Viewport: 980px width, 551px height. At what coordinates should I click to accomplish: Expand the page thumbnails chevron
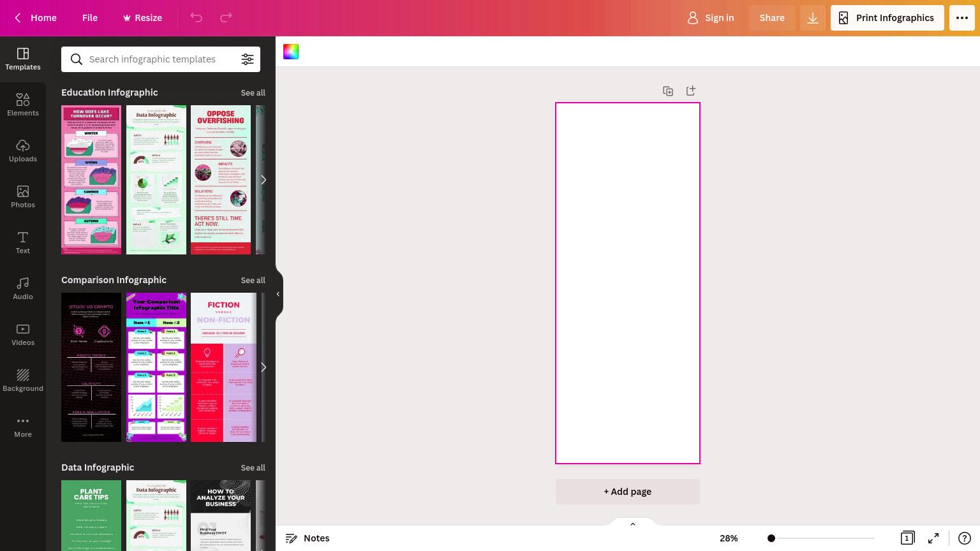(x=633, y=524)
